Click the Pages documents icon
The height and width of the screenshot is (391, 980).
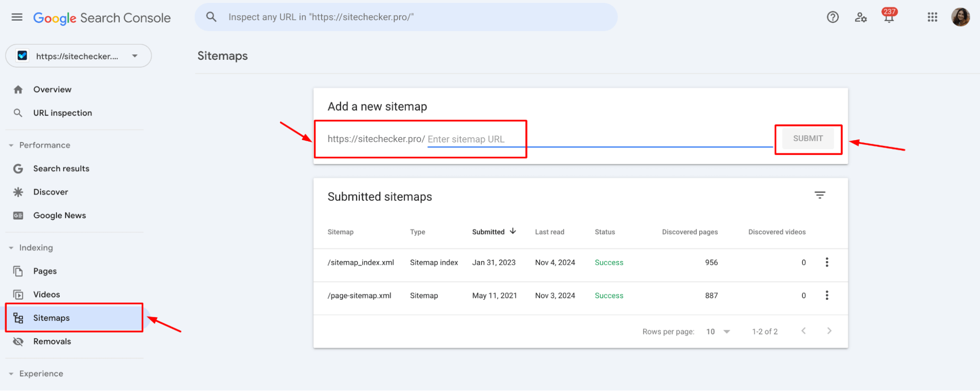click(18, 271)
